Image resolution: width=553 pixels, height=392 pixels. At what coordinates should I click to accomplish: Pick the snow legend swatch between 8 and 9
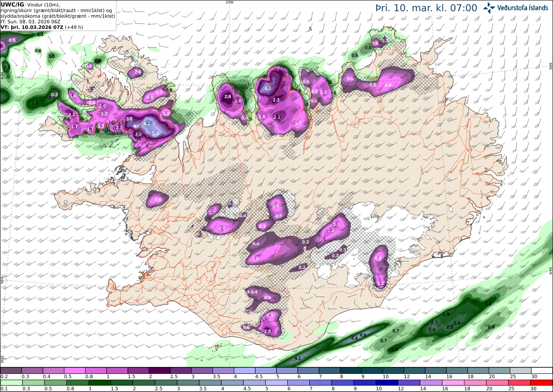tap(351, 370)
